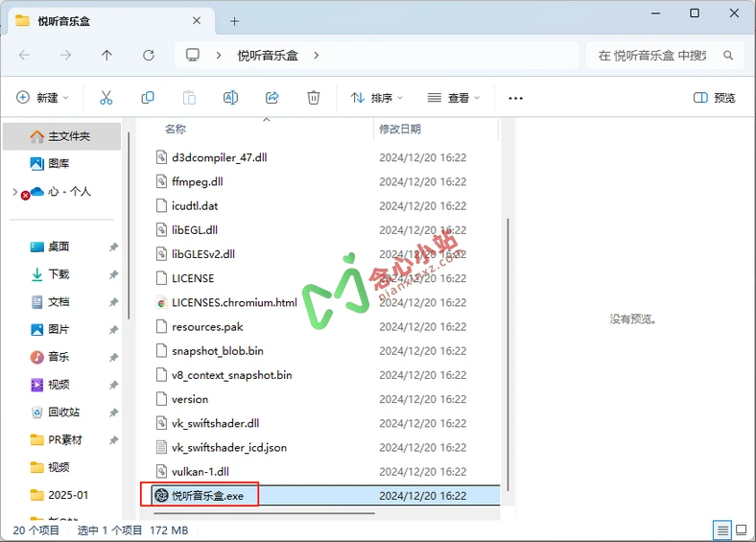The image size is (756, 542).
Task: Click the Share icon in toolbar
Action: pyautogui.click(x=272, y=98)
